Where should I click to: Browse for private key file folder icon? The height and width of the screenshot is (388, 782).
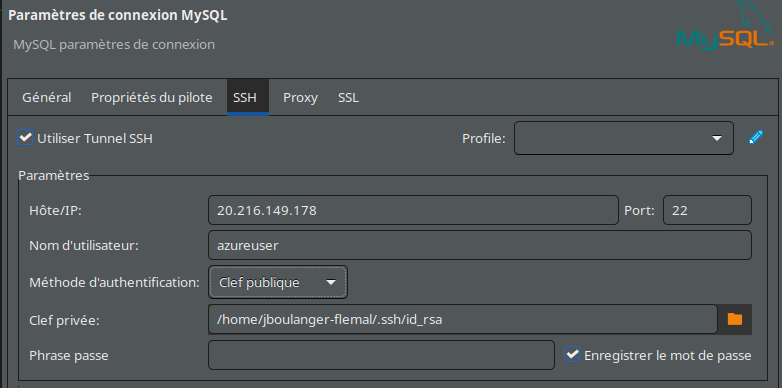pos(735,319)
